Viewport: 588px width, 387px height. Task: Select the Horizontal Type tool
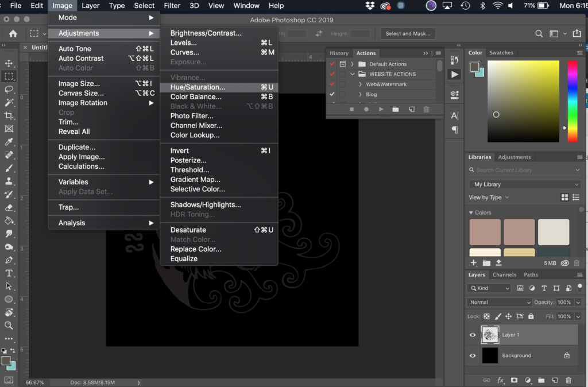click(x=9, y=273)
